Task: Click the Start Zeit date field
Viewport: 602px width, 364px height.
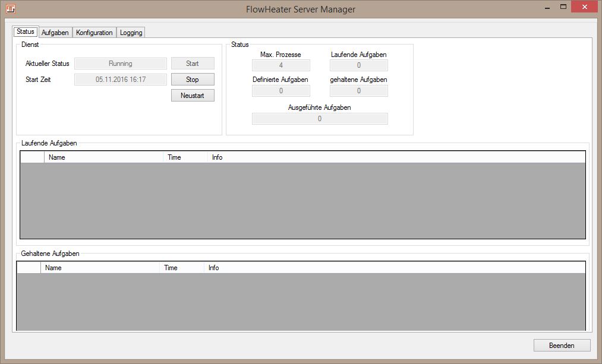Action: tap(120, 80)
